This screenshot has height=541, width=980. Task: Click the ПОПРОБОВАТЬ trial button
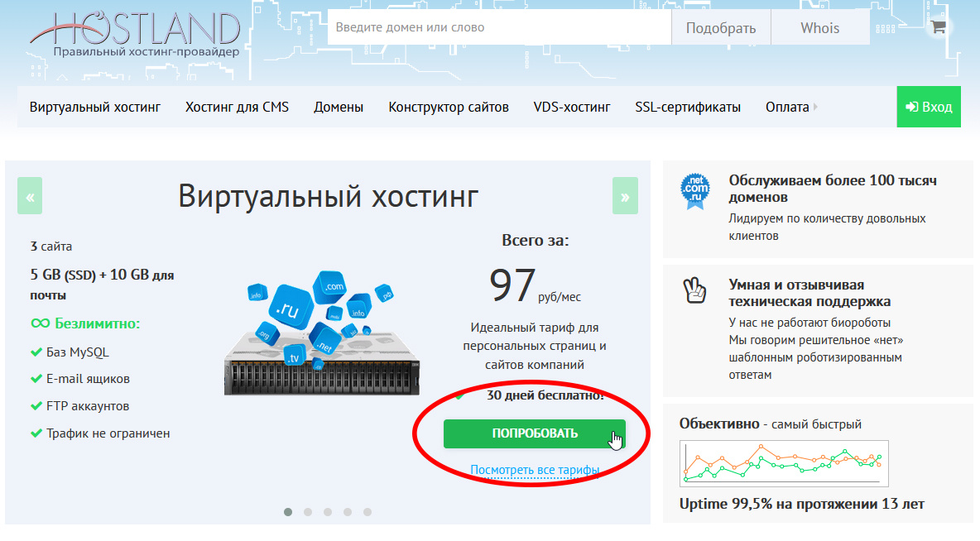click(x=535, y=433)
